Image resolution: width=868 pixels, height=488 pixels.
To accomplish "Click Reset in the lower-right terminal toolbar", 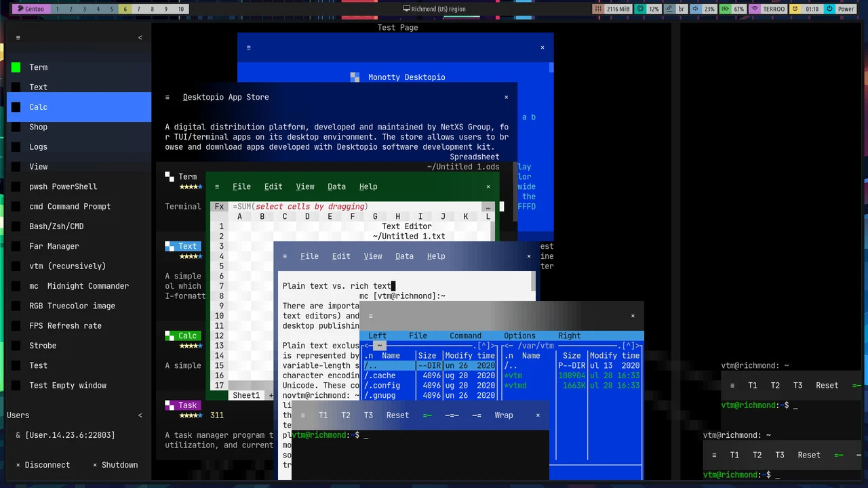I will point(809,455).
